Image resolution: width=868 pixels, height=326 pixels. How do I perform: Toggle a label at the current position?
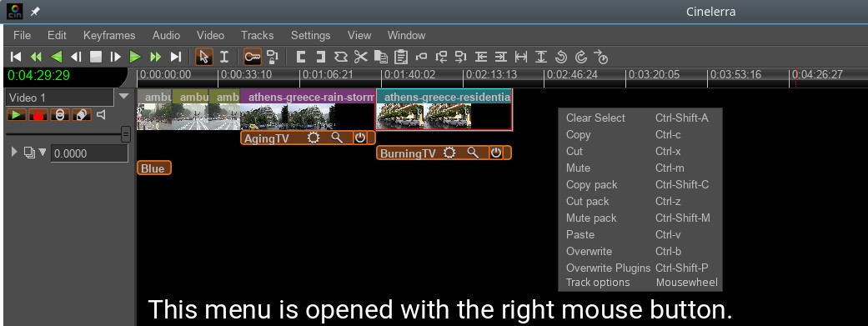pyautogui.click(x=421, y=57)
